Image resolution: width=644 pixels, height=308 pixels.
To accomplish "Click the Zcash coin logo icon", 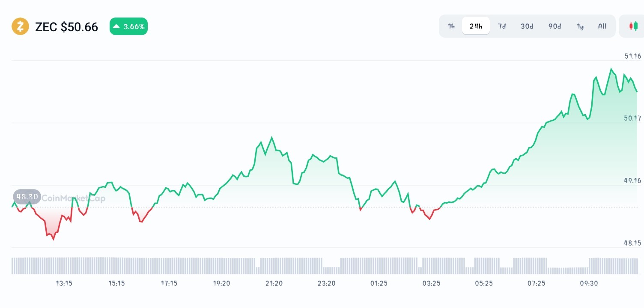I will (20, 27).
